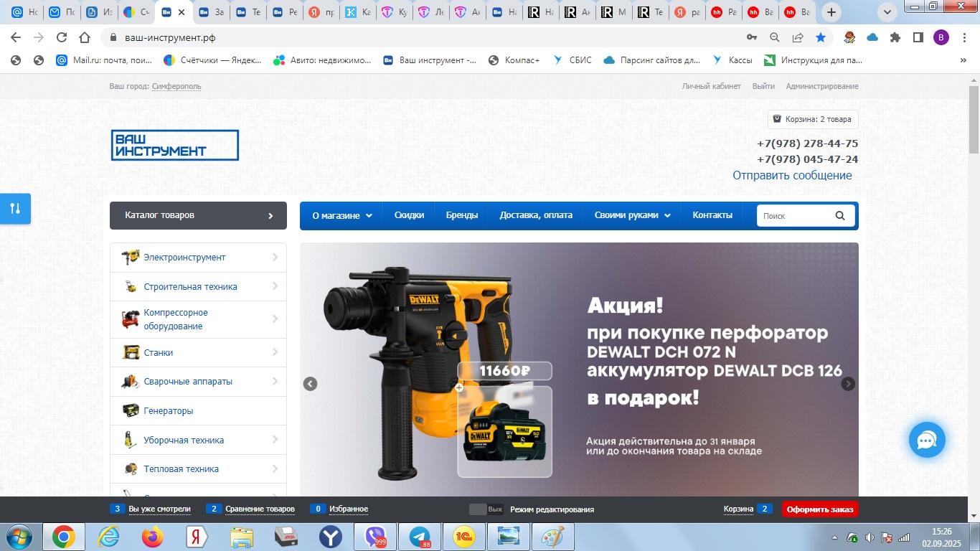Click the Оформить заказ button

pyautogui.click(x=820, y=509)
